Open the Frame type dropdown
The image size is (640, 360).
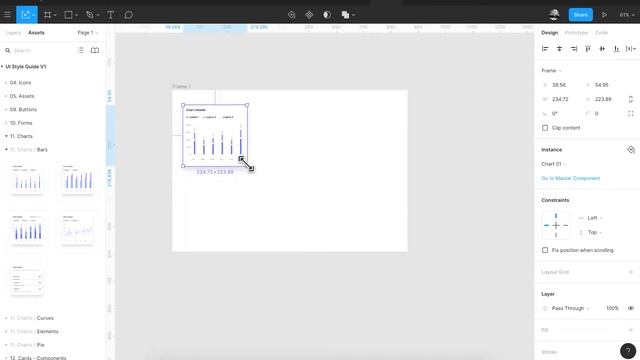[551, 71]
